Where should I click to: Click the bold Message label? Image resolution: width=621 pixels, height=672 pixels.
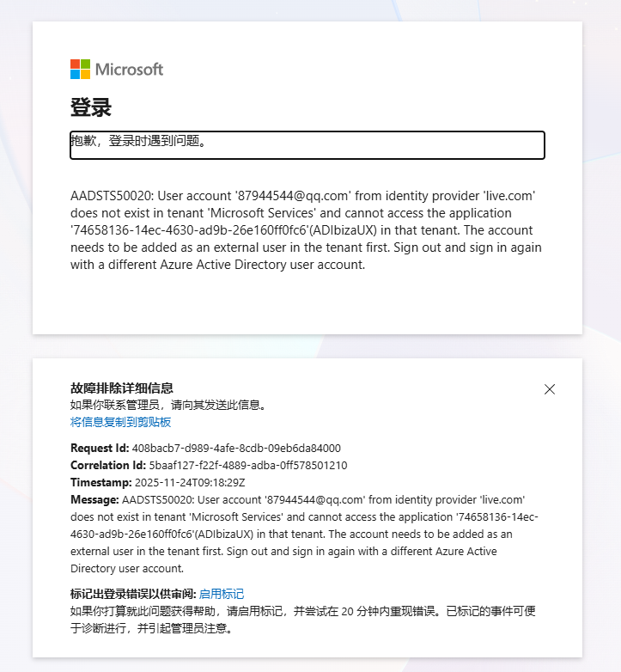click(x=94, y=500)
